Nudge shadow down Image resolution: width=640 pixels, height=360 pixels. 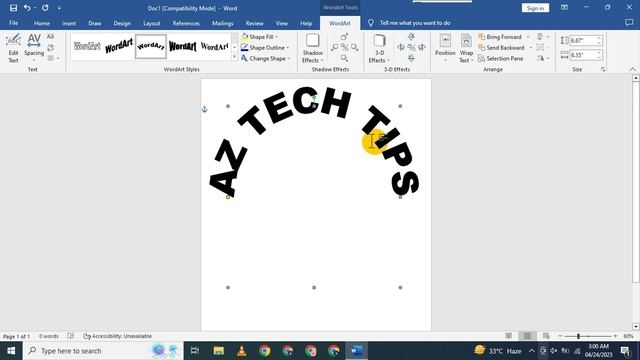[344, 58]
